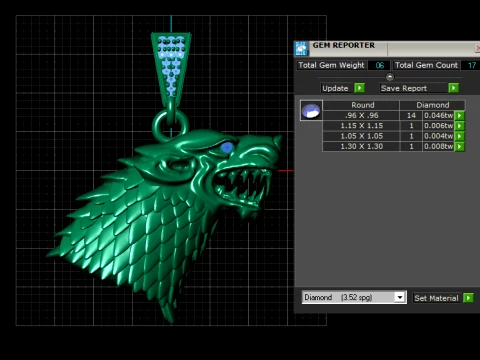Collapse panel using the round arrow toggle

point(390,77)
